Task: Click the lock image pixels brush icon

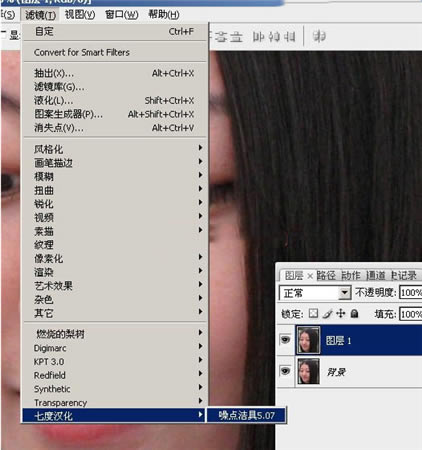Action: pos(328,314)
